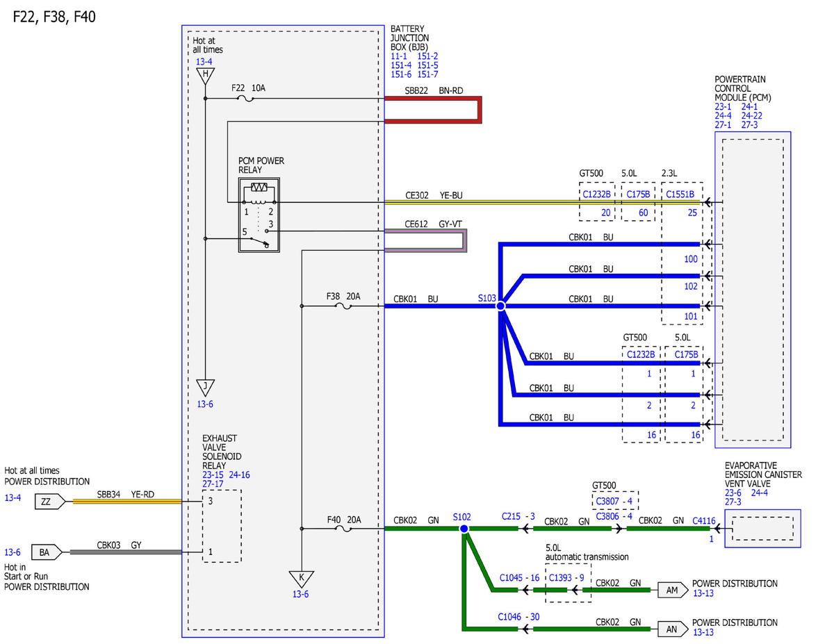
Task: Open the 11-1 link under Battery Junction Box
Action: (x=399, y=56)
